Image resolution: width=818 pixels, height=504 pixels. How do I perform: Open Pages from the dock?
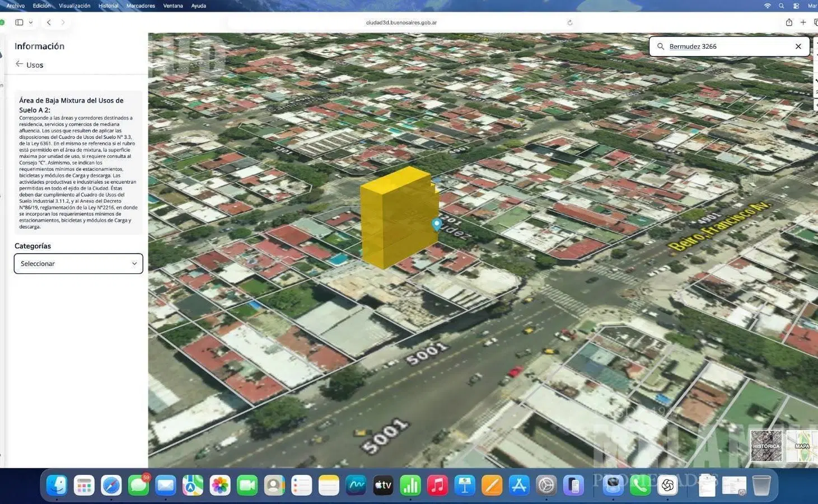pyautogui.click(x=492, y=485)
